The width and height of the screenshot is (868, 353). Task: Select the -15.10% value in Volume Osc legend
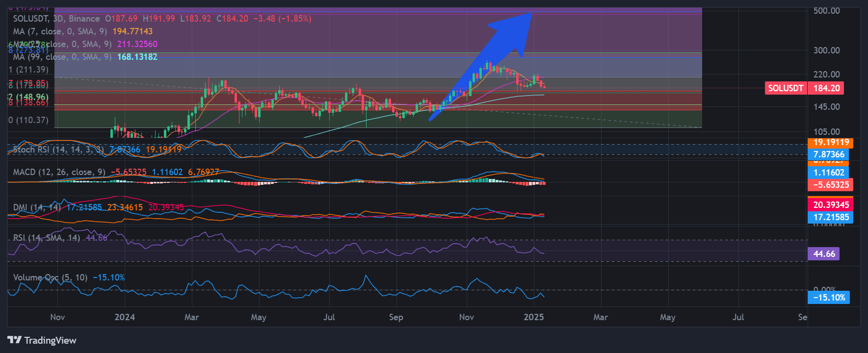click(x=109, y=277)
